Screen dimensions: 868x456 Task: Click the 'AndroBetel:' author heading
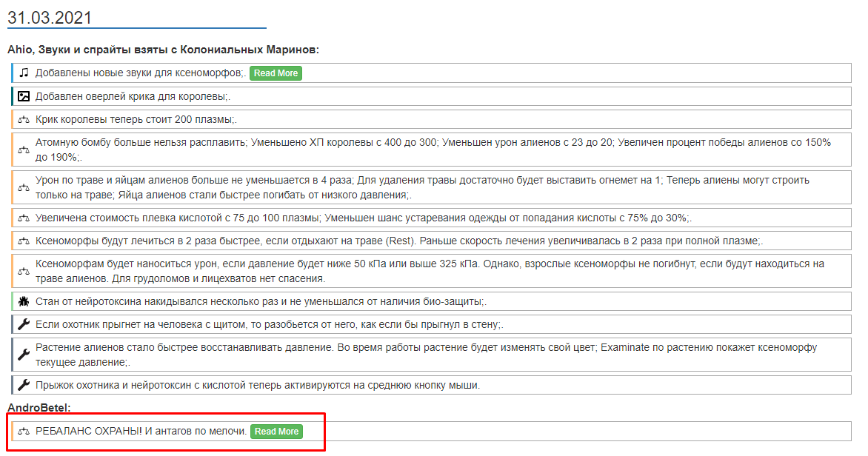[39, 408]
